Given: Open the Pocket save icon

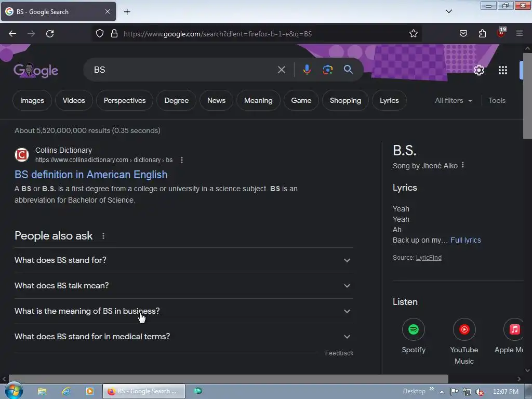Looking at the screenshot, I should [463, 33].
